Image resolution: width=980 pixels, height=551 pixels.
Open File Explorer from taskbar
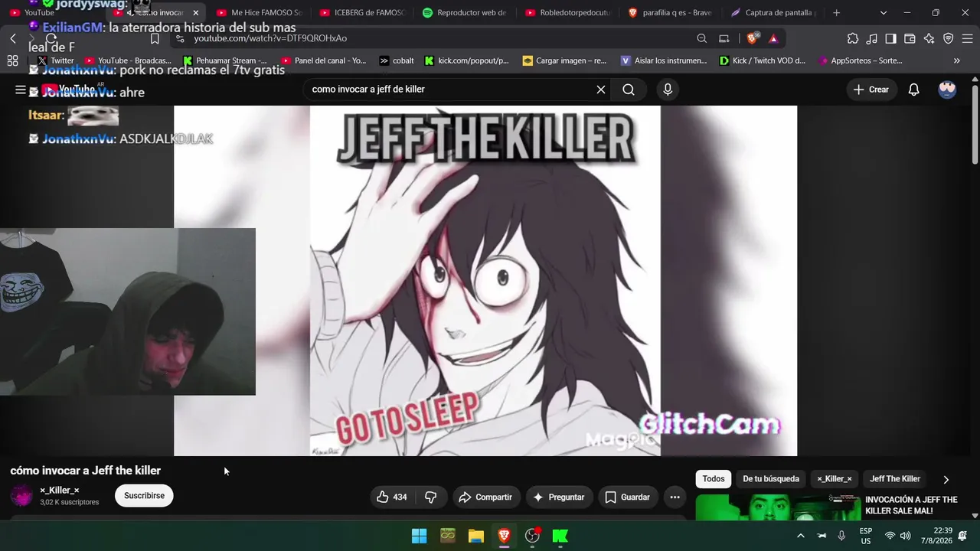click(x=476, y=536)
